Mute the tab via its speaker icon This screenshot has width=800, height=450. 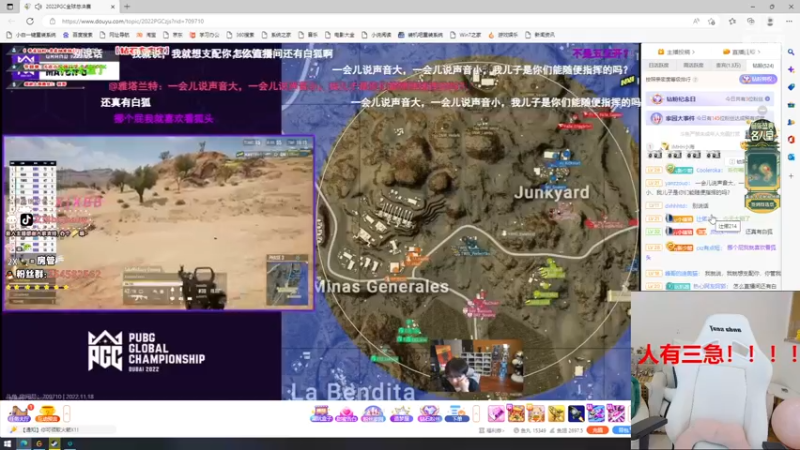coord(38,7)
